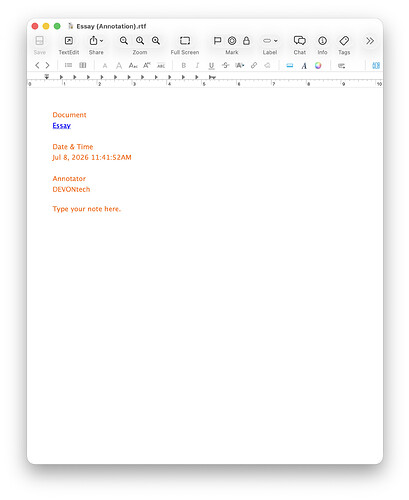Open the Share dropdown menu
Viewport: 409px width, 500px height.
coord(96,41)
